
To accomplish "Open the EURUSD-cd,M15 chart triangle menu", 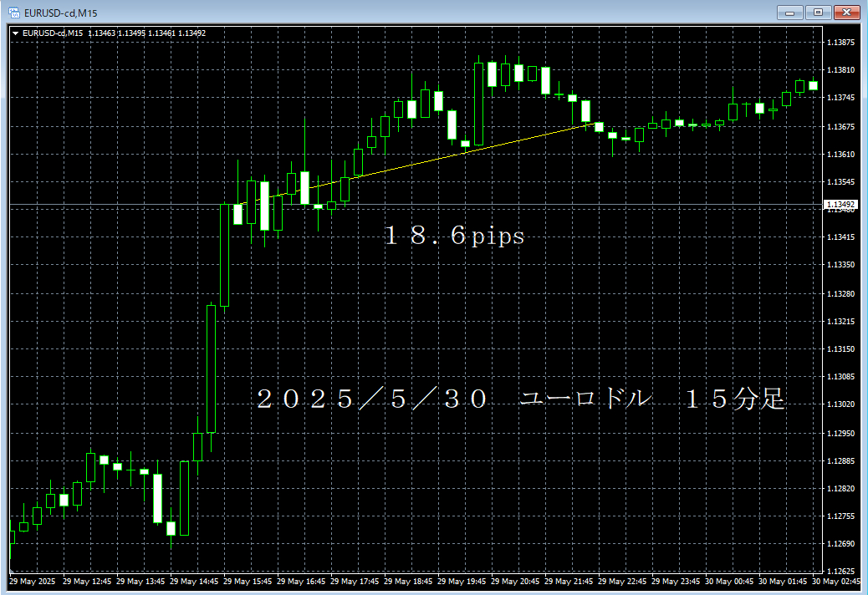I will (16, 33).
